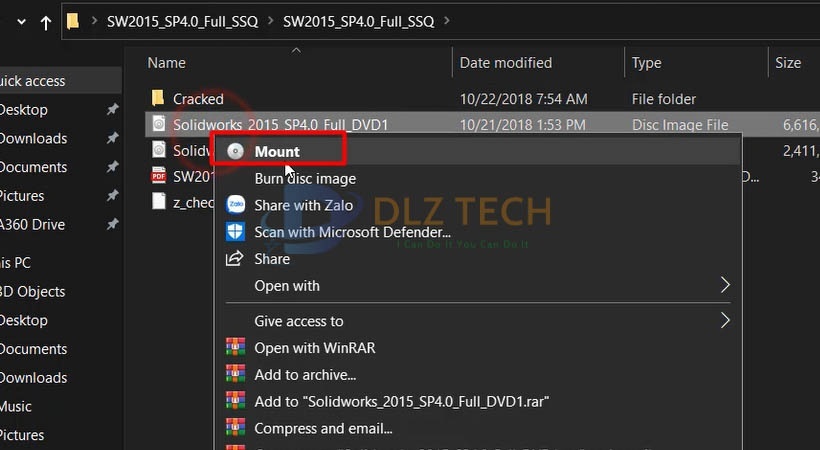Click WinRAR icon beside Open with WinRAR
Viewport: 820px width, 450px height.
235,347
